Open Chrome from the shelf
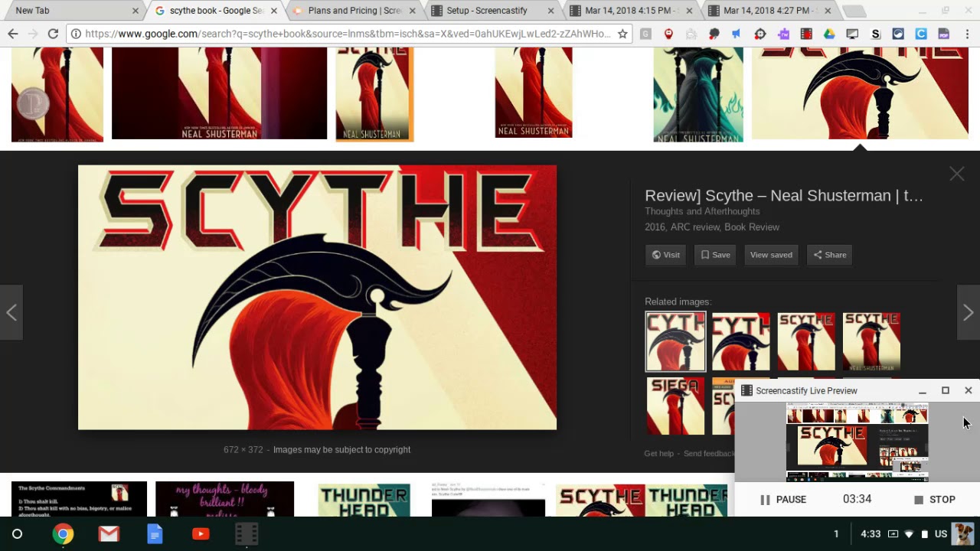Viewport: 980px width, 551px height. pos(63,533)
